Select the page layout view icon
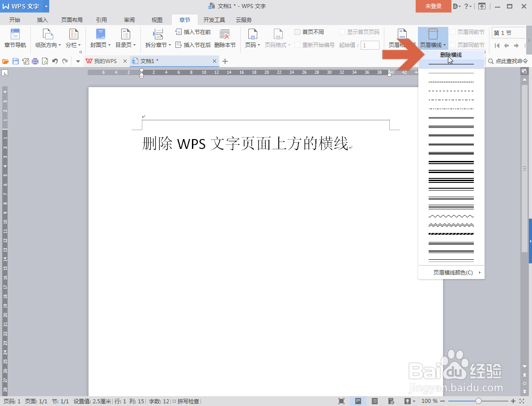532x406 pixels. [x=358, y=401]
